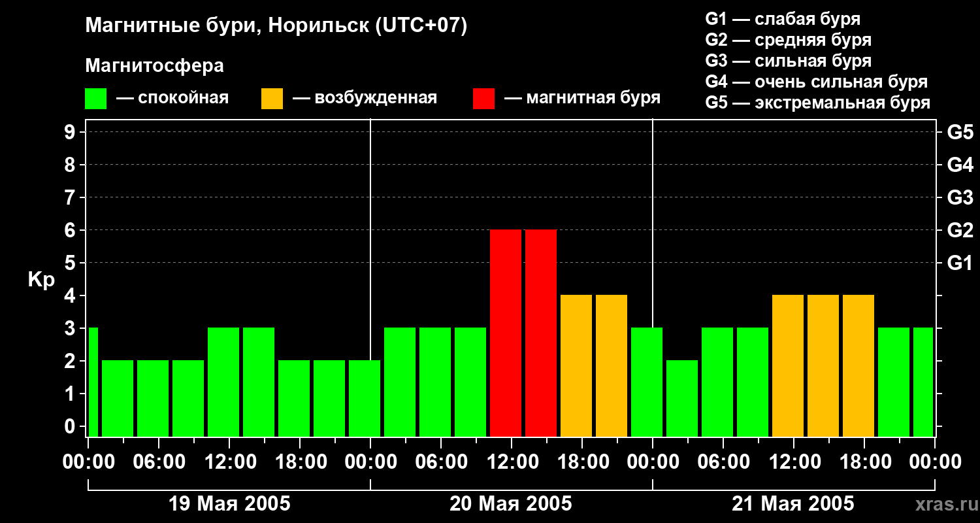Click the green bar over 06:00 on 21 May
The height and width of the screenshot is (523, 980).
pyautogui.click(x=717, y=382)
